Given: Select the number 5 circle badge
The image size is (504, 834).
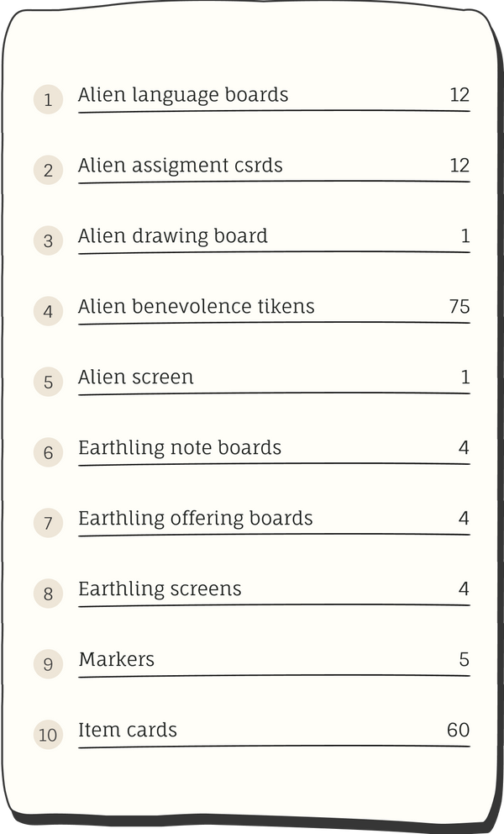Looking at the screenshot, I should click(48, 382).
